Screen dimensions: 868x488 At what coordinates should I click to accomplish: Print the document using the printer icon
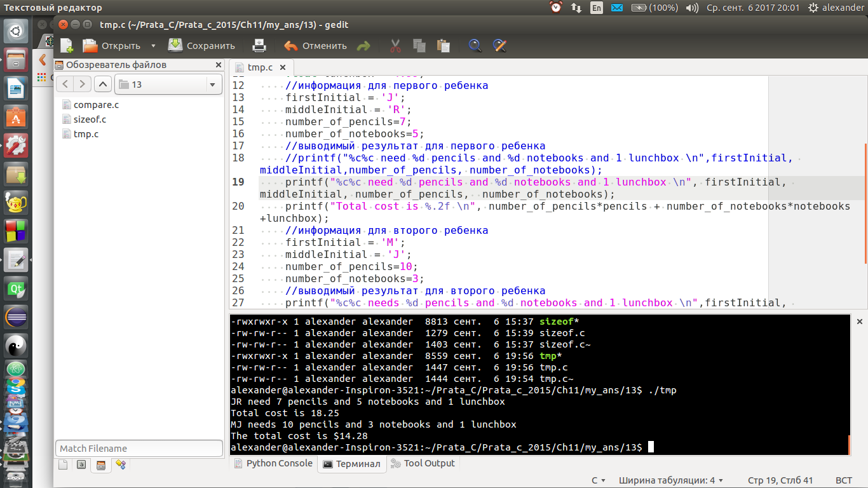coord(259,46)
